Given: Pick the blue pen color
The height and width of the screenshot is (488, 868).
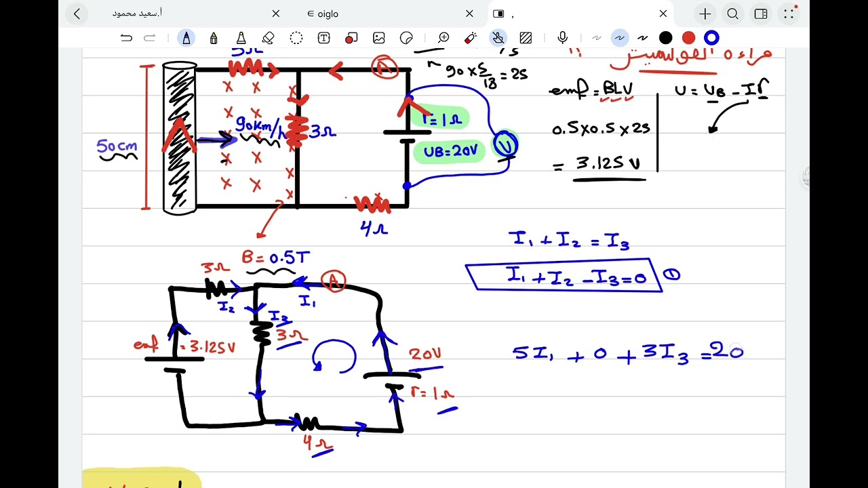Looking at the screenshot, I should point(711,38).
